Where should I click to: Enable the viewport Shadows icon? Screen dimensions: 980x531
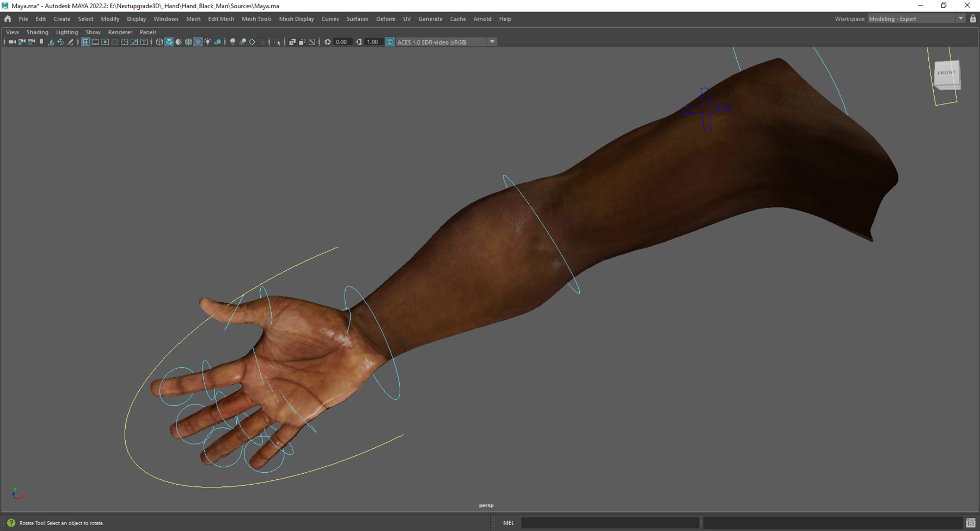point(217,41)
